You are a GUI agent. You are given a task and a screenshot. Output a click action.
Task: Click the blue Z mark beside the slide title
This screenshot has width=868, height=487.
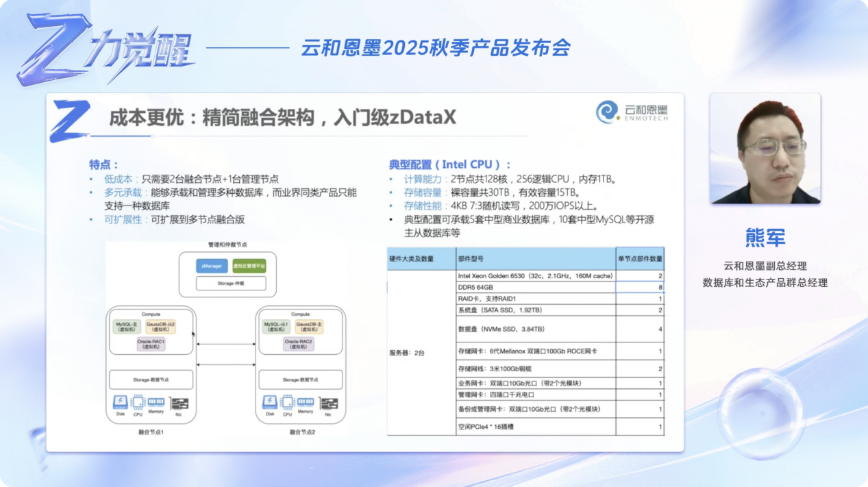[x=71, y=121]
